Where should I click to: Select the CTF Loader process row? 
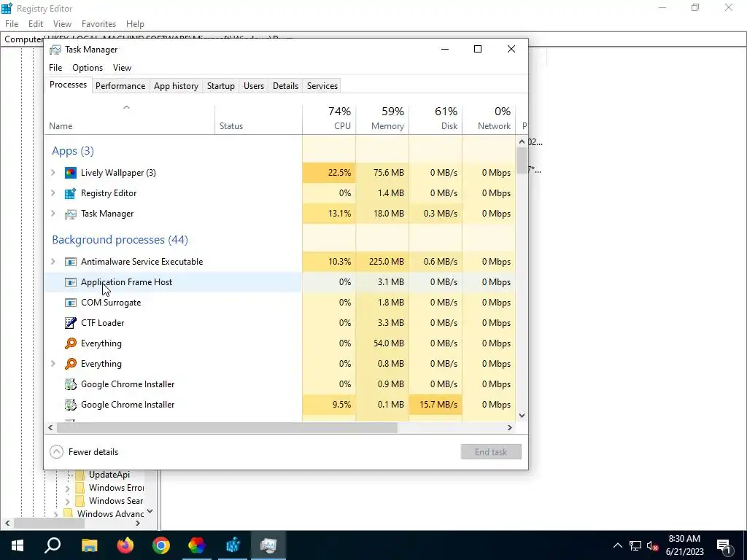(280, 323)
